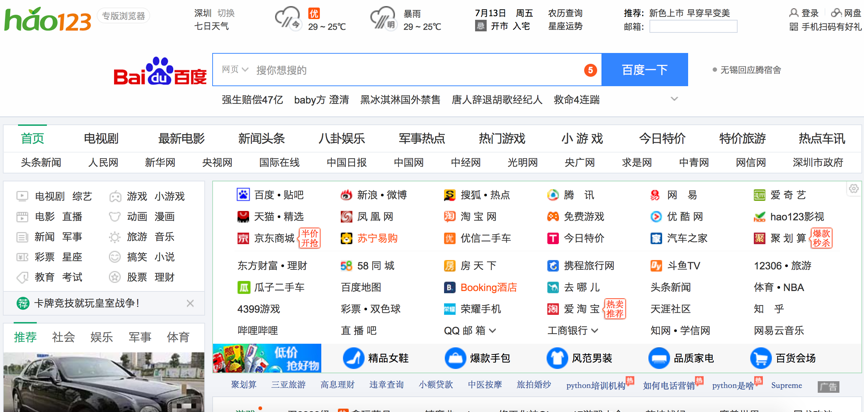Open the 12306 • 旅游 link

(x=782, y=266)
